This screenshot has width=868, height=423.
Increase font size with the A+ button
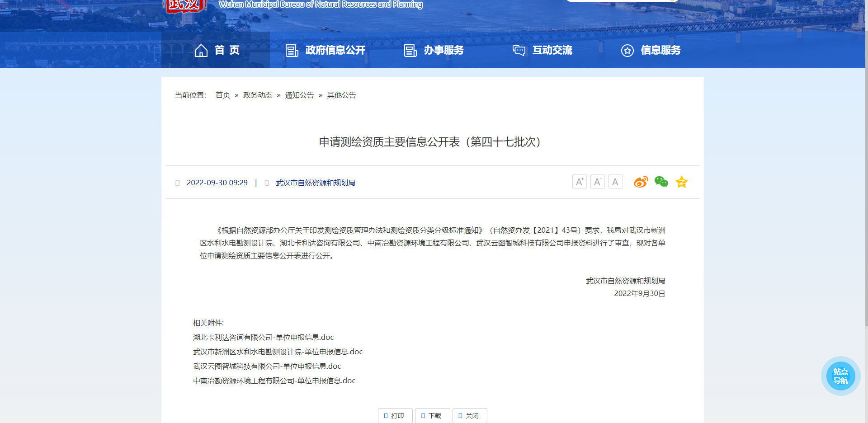pyautogui.click(x=579, y=182)
